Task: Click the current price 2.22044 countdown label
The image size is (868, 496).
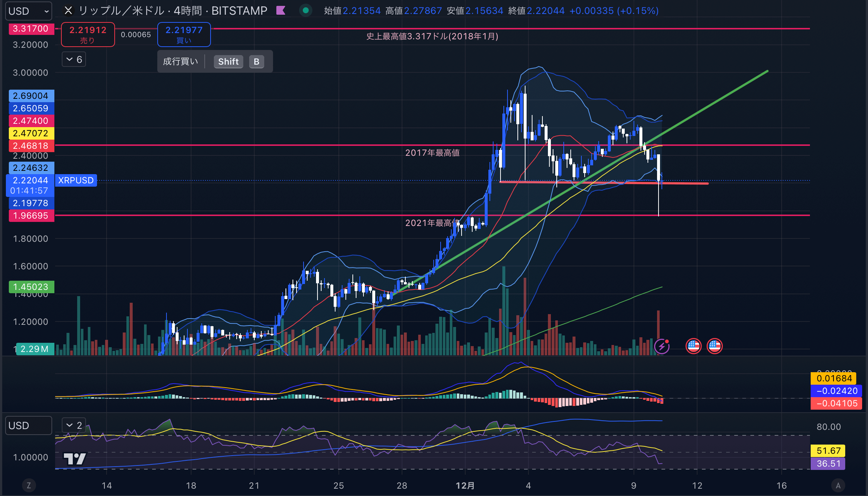Action: (30, 186)
